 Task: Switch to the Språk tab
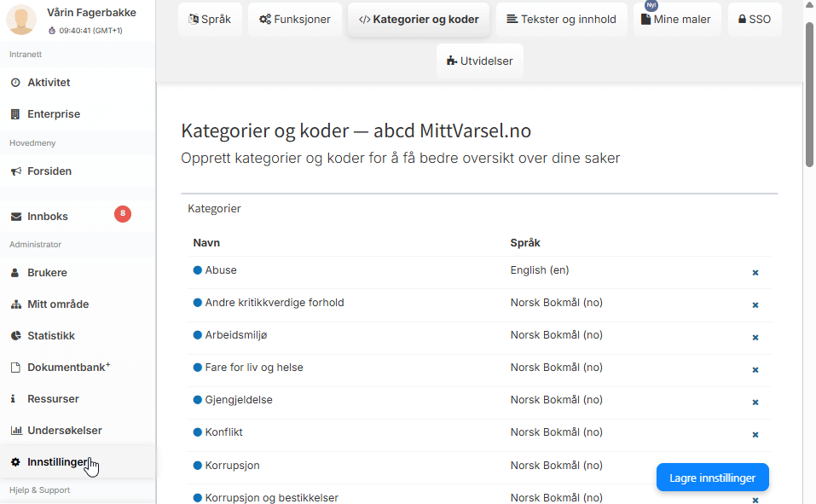coord(210,20)
